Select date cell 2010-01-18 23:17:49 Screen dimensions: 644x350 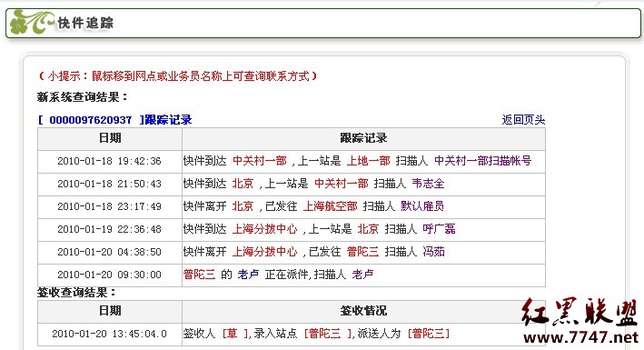pos(109,206)
